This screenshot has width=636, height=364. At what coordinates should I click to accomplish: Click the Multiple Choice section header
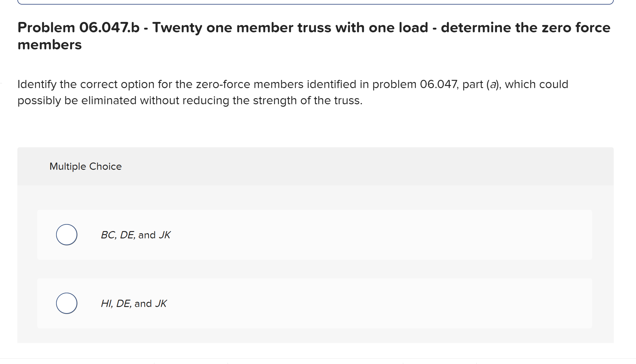point(85,166)
